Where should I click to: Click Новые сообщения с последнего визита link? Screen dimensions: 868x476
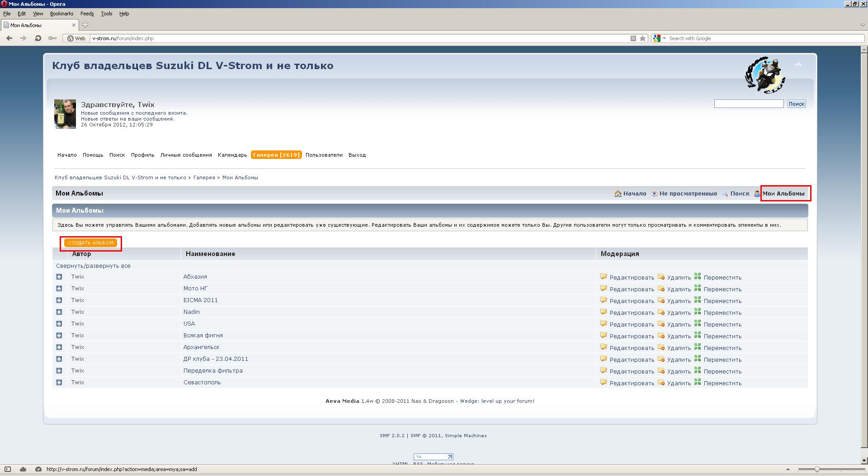click(134, 113)
